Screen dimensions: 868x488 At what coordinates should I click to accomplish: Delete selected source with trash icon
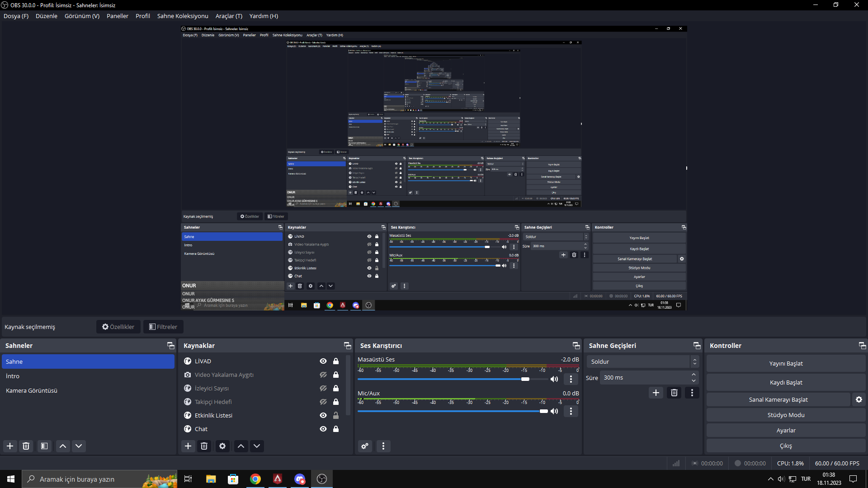pos(204,446)
